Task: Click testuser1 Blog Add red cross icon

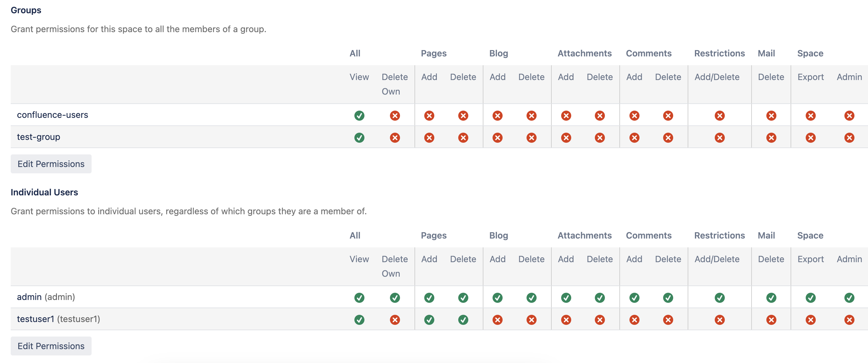Action: 497,320
